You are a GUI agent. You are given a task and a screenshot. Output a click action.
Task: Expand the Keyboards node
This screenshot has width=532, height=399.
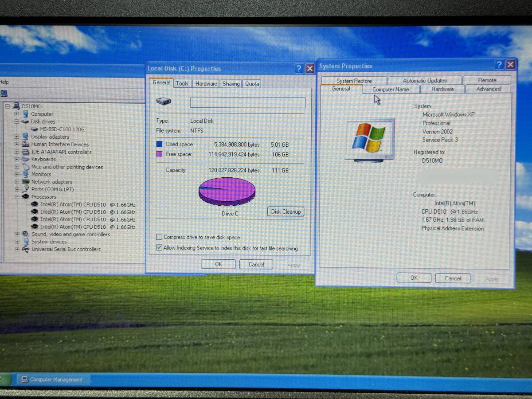(17, 159)
